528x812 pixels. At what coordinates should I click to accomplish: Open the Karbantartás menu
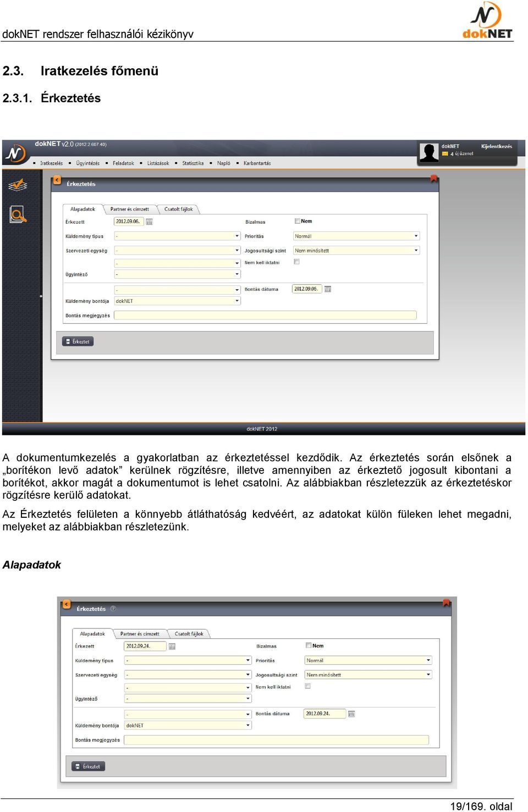(257, 163)
